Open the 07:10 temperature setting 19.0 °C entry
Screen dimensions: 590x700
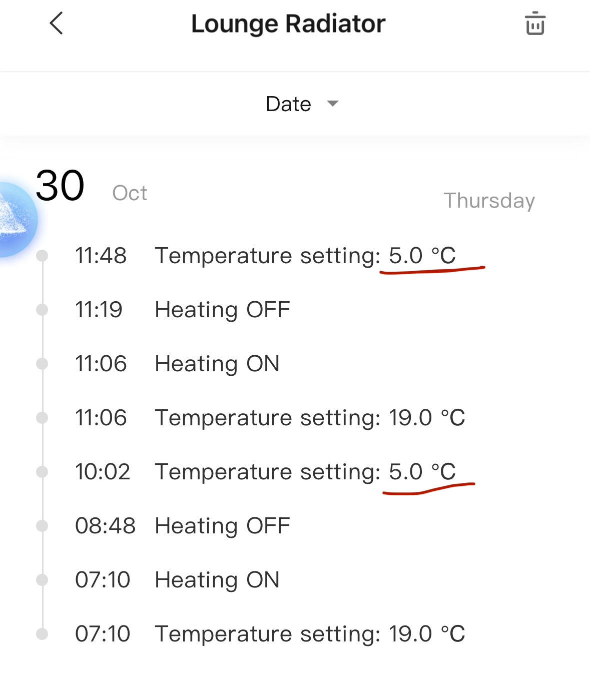pyautogui.click(x=310, y=634)
